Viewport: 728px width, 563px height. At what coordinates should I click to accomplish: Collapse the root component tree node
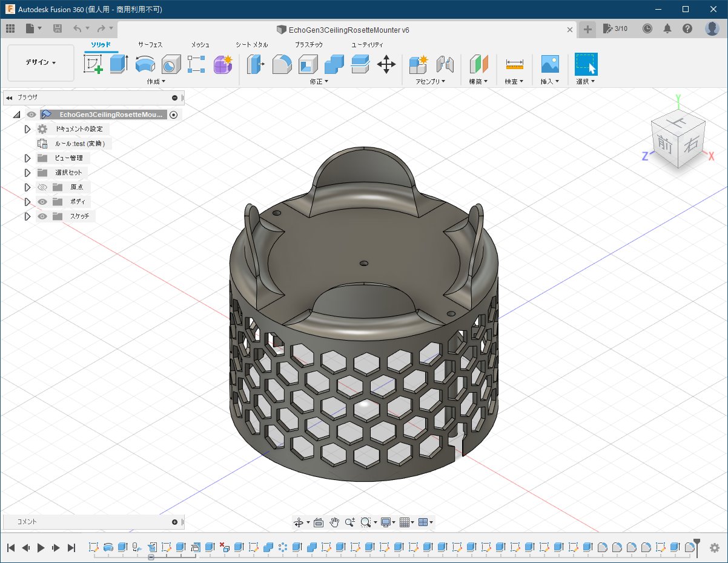click(16, 115)
